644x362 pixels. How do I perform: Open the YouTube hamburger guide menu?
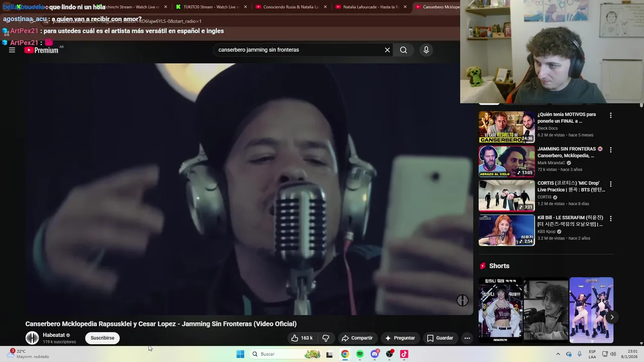12,50
